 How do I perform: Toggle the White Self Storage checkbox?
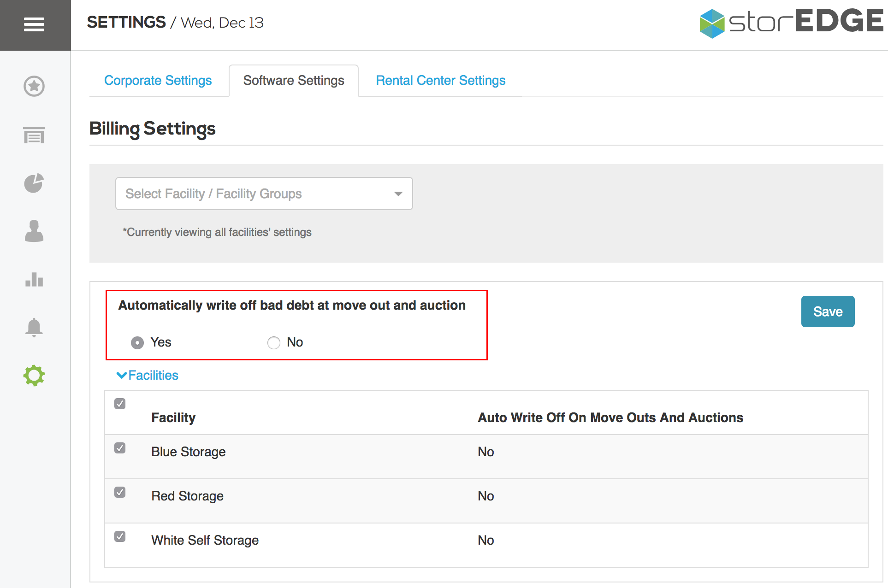[x=120, y=536]
